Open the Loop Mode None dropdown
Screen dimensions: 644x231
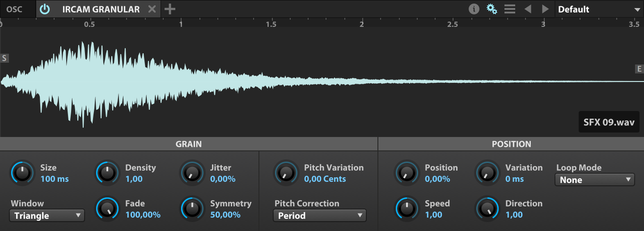point(595,180)
